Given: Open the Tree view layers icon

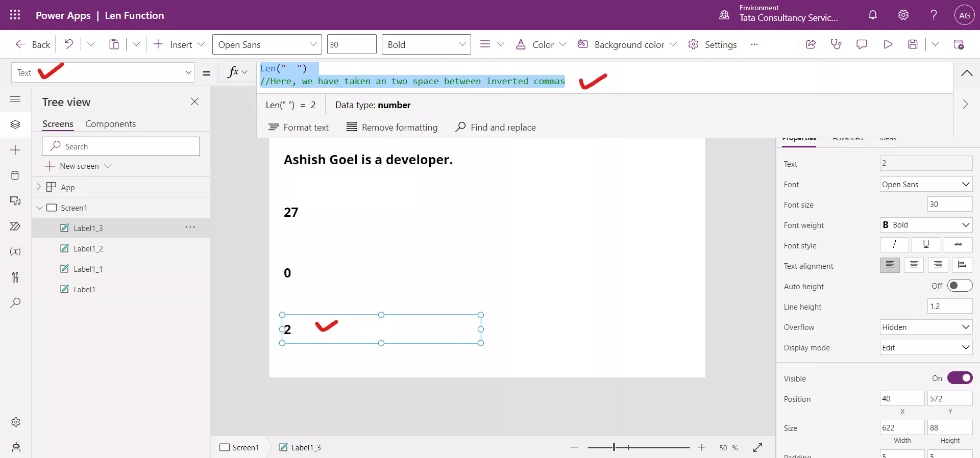Looking at the screenshot, I should [x=15, y=124].
